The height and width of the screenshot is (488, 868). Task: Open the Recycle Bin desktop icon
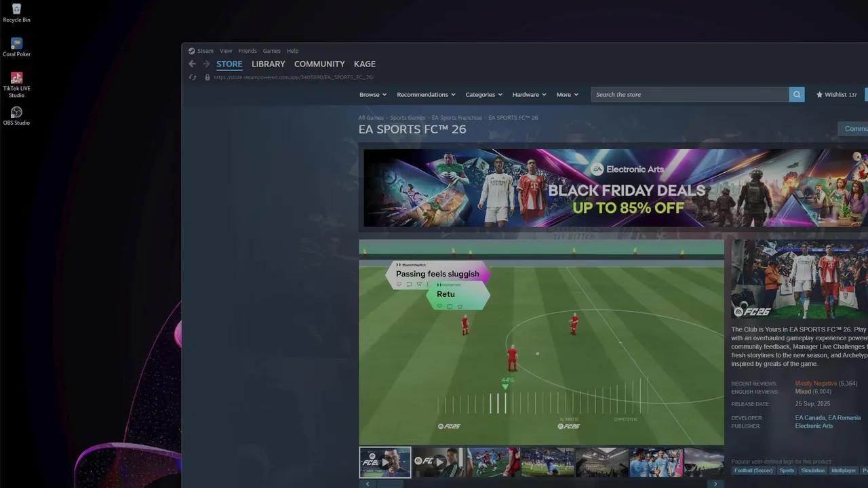(x=16, y=13)
